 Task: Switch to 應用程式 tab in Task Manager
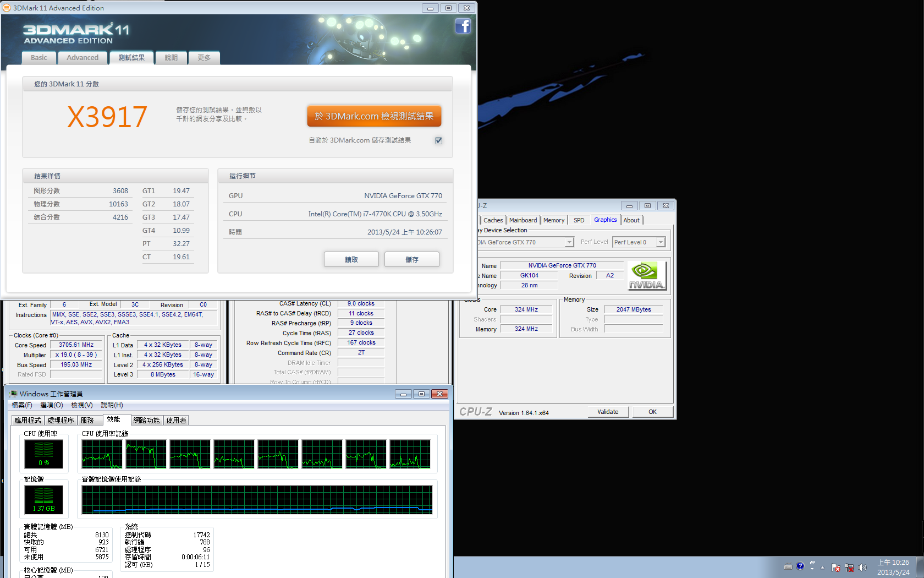click(x=28, y=420)
